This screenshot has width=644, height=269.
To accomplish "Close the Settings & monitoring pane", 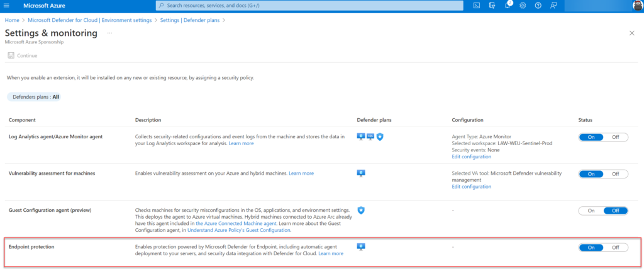I will [631, 33].
